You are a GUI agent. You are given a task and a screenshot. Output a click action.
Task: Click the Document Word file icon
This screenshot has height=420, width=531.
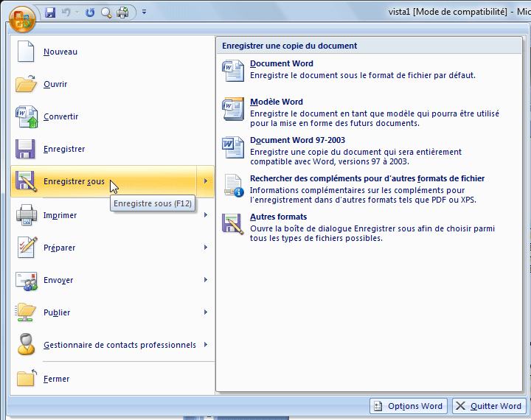[233, 71]
